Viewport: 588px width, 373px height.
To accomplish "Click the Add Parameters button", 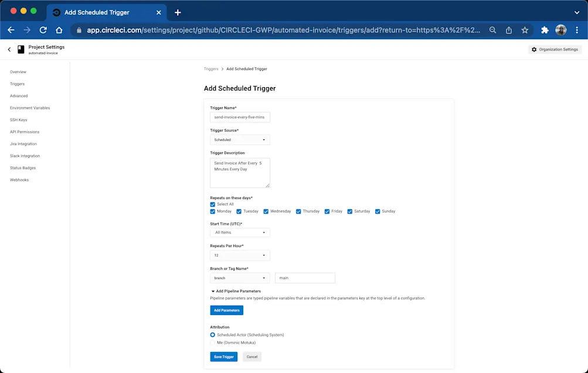I will point(226,310).
